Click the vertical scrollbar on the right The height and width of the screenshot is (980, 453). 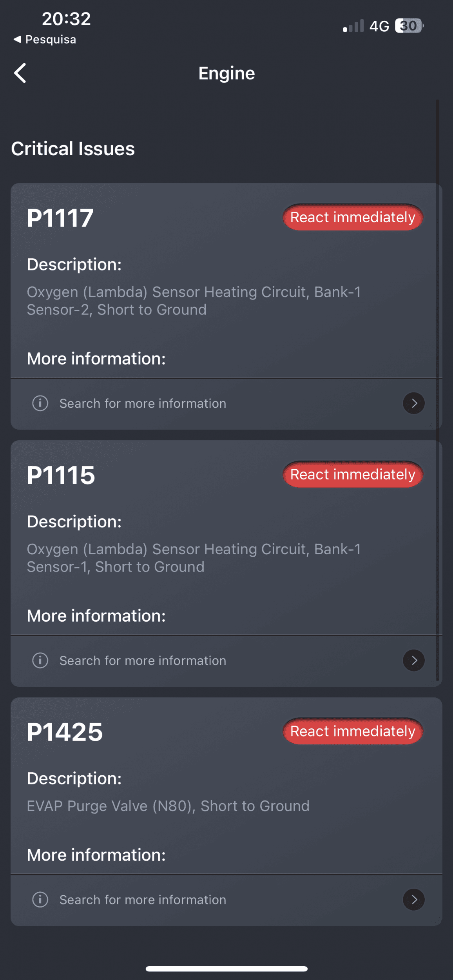point(438,390)
